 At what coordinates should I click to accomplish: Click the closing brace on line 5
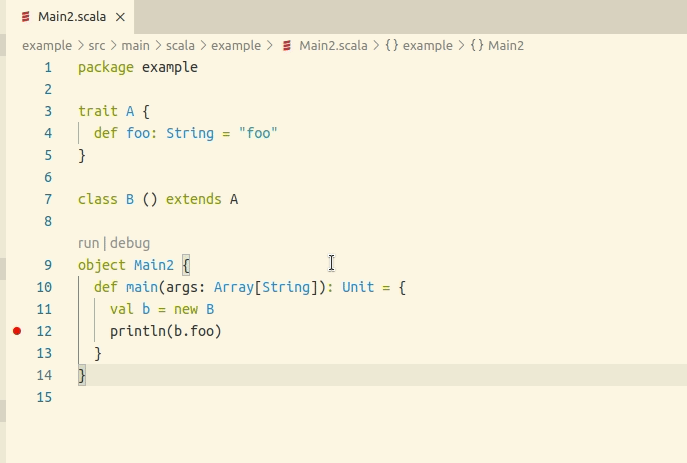pos(82,156)
